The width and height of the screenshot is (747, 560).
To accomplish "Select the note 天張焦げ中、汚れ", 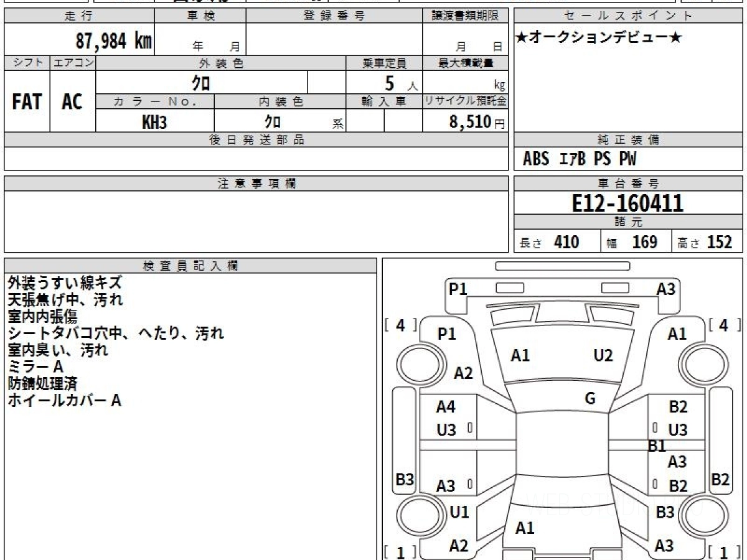I will pos(65,300).
